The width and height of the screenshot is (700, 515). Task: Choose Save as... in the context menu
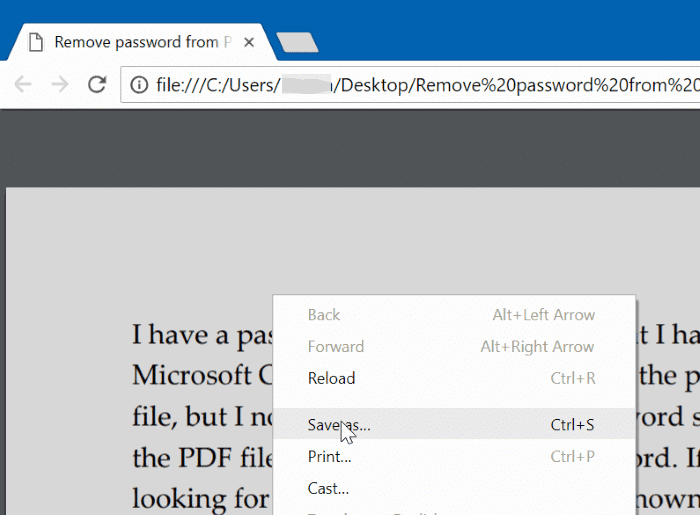pyautogui.click(x=454, y=424)
